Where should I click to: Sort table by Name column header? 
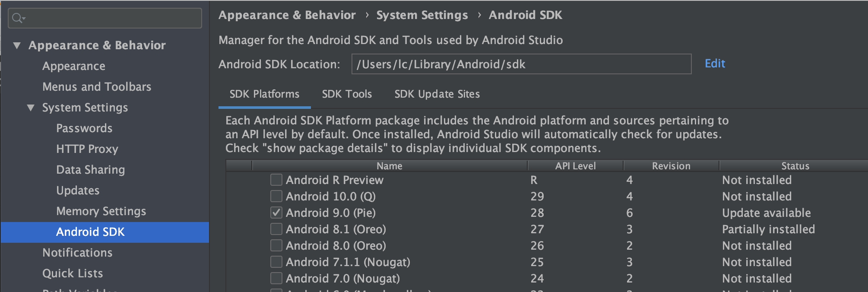(390, 166)
